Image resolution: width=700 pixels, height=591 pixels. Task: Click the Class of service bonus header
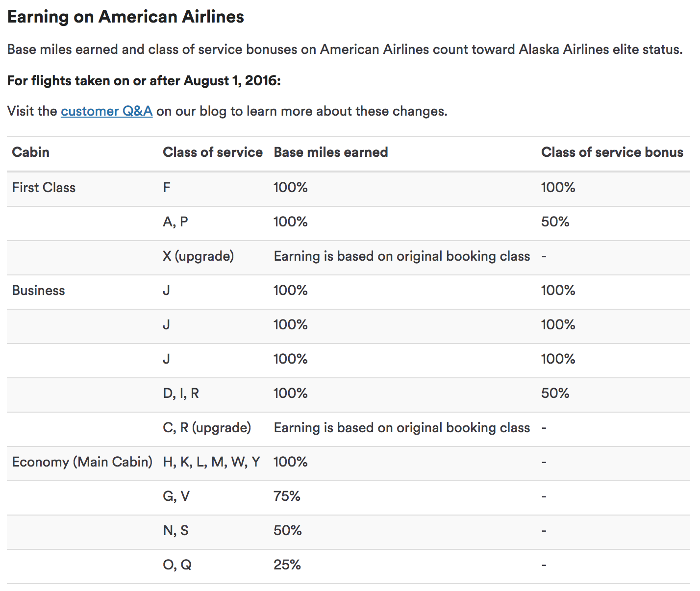(x=612, y=152)
